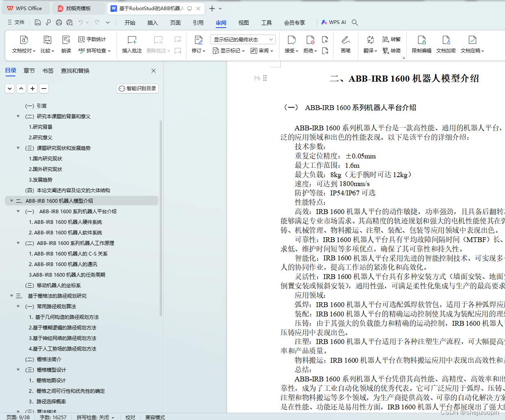Click the print icon in quick toolbar
The image size is (505, 420).
(59, 22)
